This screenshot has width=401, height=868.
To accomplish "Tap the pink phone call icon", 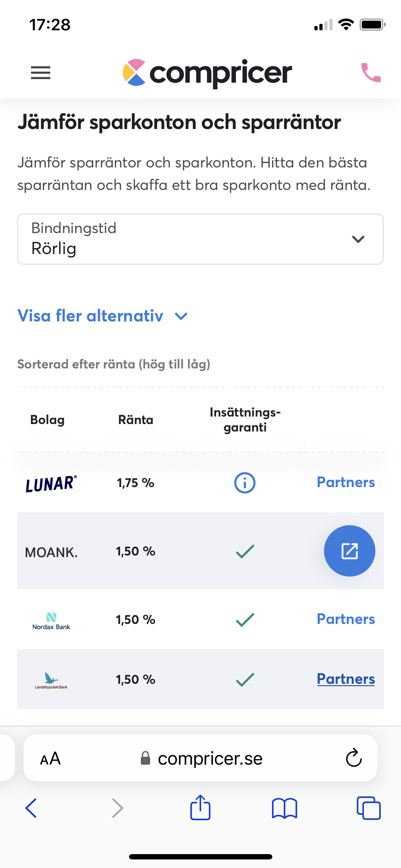I will coord(371,73).
